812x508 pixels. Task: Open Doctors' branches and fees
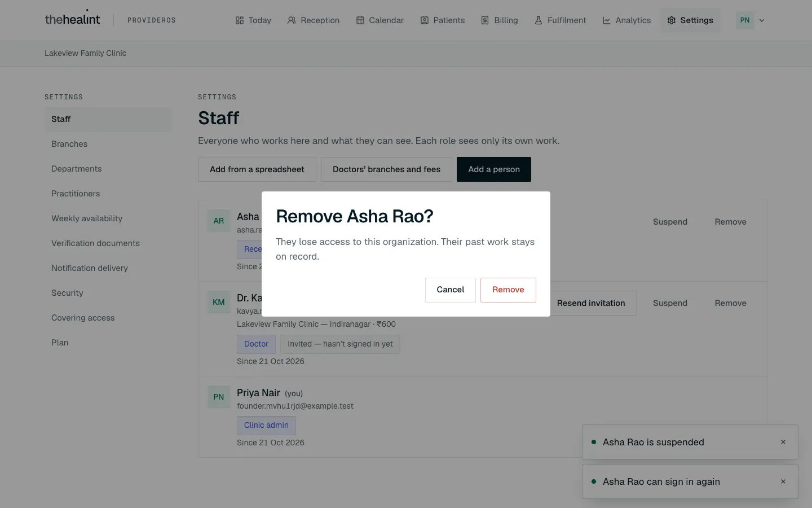[386, 169]
